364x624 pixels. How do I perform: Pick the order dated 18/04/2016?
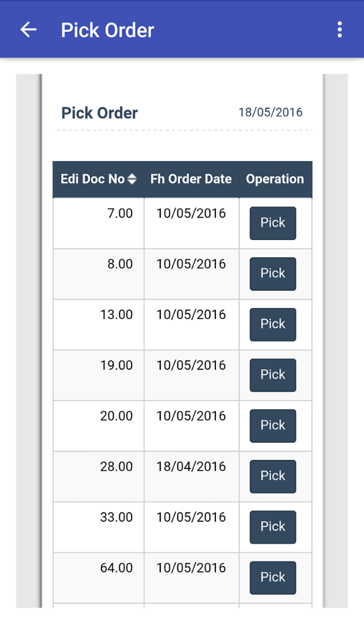(272, 476)
